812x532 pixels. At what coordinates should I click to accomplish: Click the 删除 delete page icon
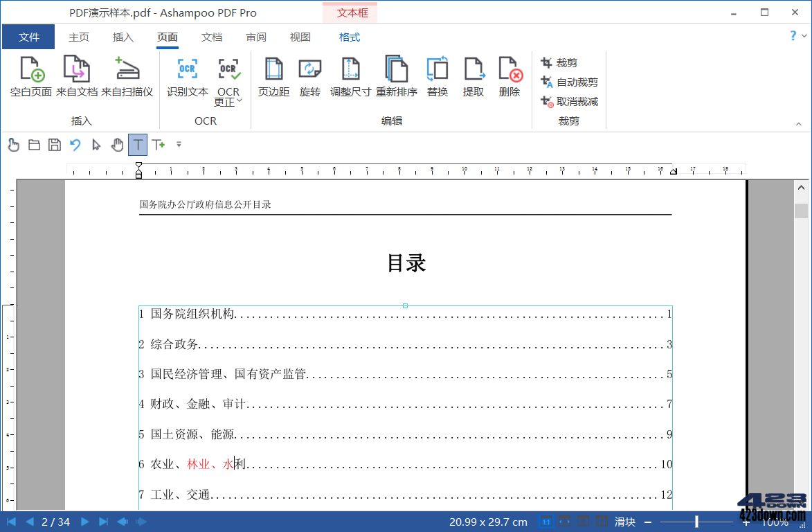509,75
